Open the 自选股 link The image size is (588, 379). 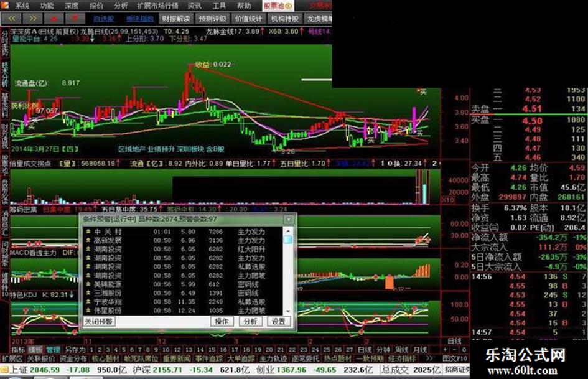pyautogui.click(x=103, y=19)
